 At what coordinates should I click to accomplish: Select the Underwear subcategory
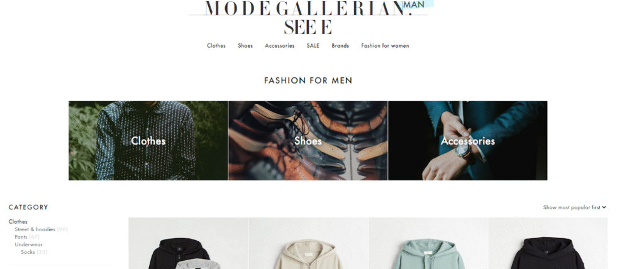[x=29, y=244]
